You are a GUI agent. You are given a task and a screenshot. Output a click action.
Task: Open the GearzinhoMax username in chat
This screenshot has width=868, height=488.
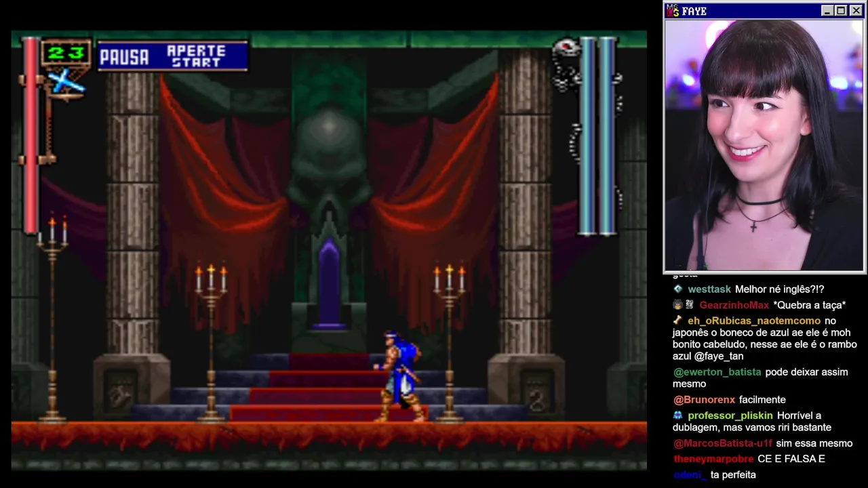tap(734, 305)
